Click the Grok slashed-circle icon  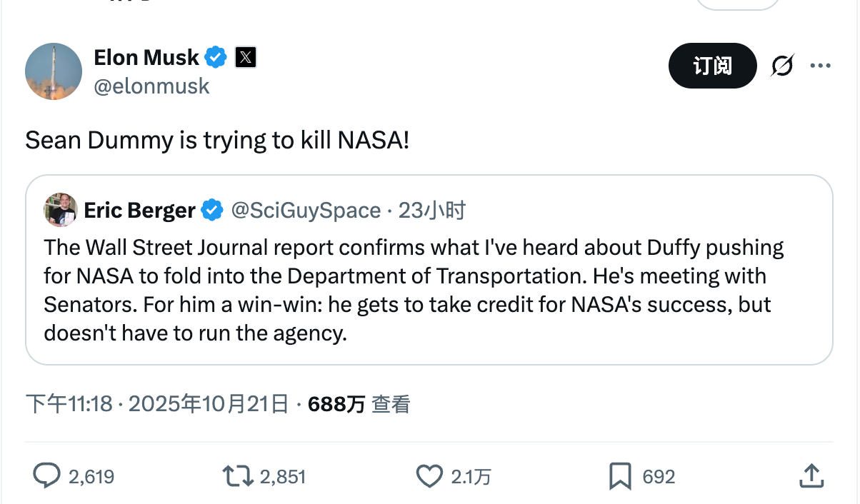[x=782, y=66]
